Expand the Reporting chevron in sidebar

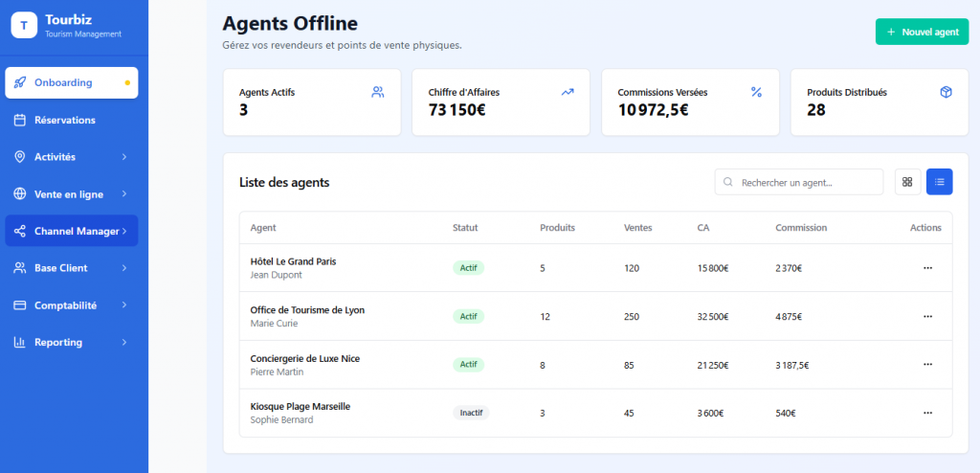point(124,342)
